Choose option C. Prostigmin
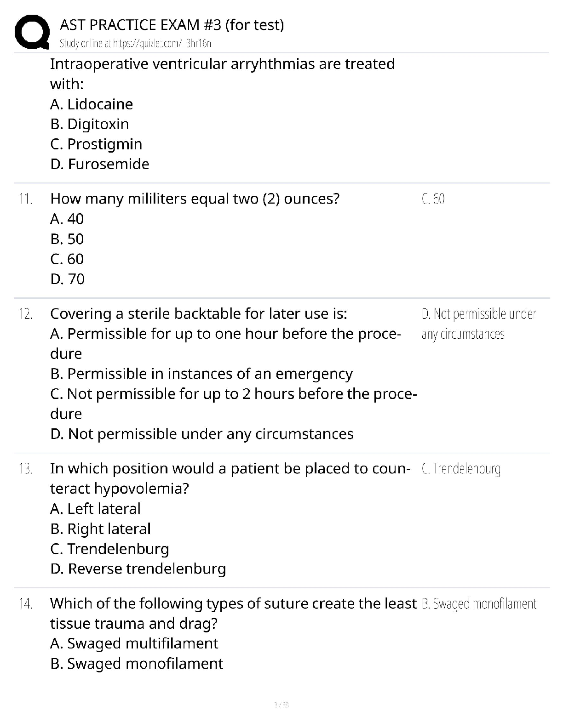The height and width of the screenshot is (728, 563). [96, 144]
